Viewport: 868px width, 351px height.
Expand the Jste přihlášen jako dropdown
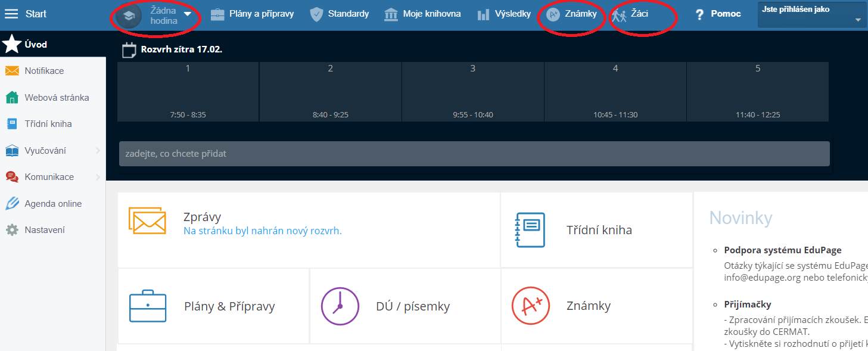(x=812, y=15)
